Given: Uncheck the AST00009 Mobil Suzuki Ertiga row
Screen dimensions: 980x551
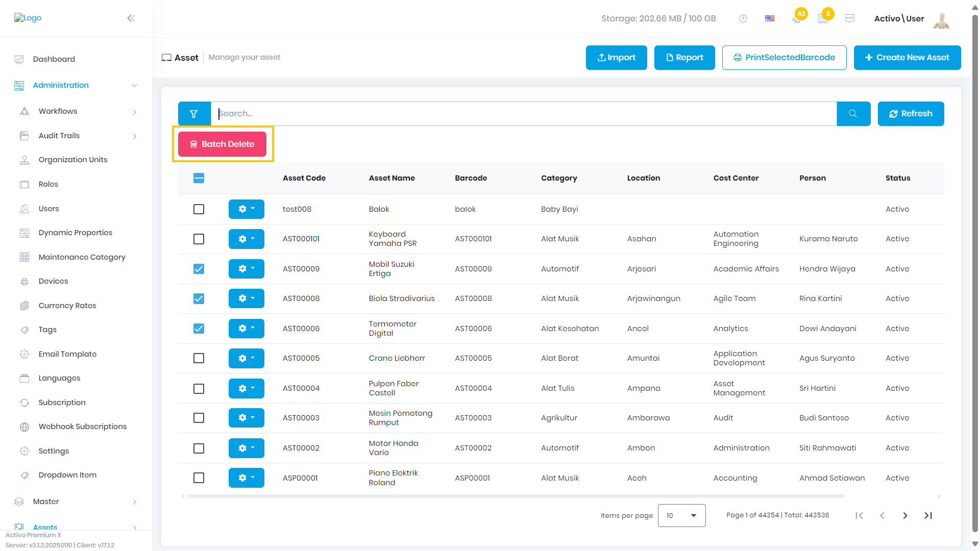Looking at the screenshot, I should tap(199, 269).
